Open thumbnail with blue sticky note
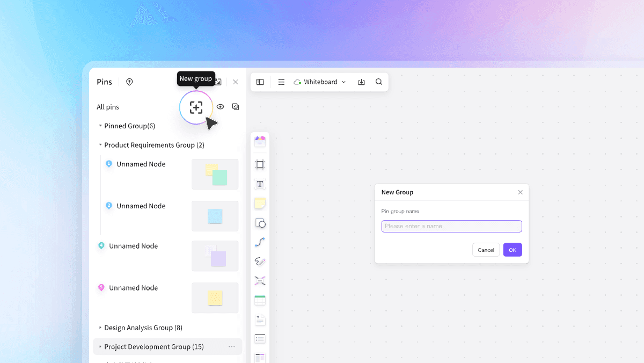The height and width of the screenshot is (363, 644). point(215,216)
